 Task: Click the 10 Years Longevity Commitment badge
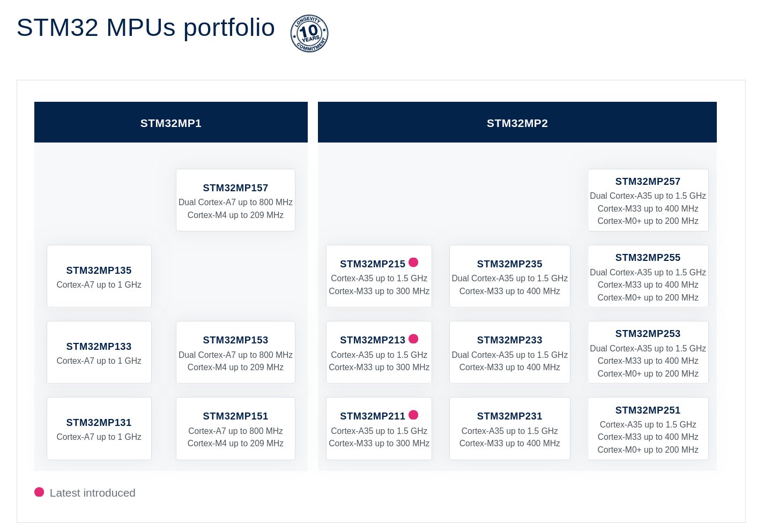[x=309, y=33]
